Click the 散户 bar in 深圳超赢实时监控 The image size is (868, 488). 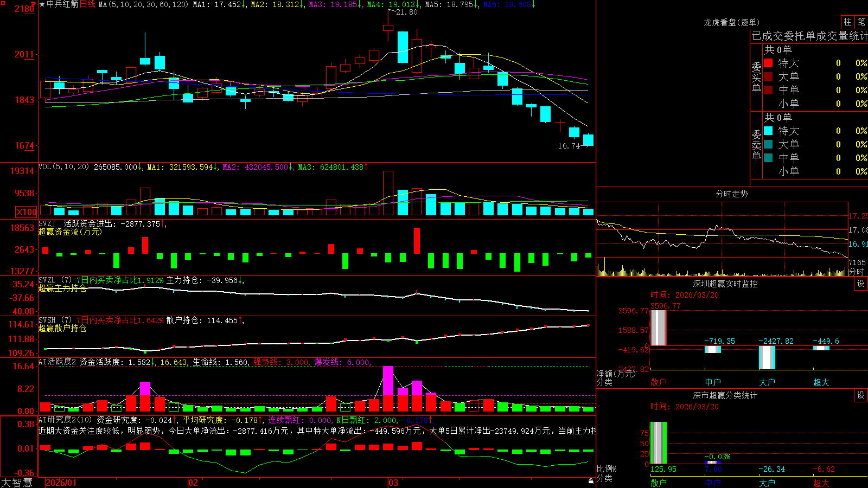[x=659, y=328]
